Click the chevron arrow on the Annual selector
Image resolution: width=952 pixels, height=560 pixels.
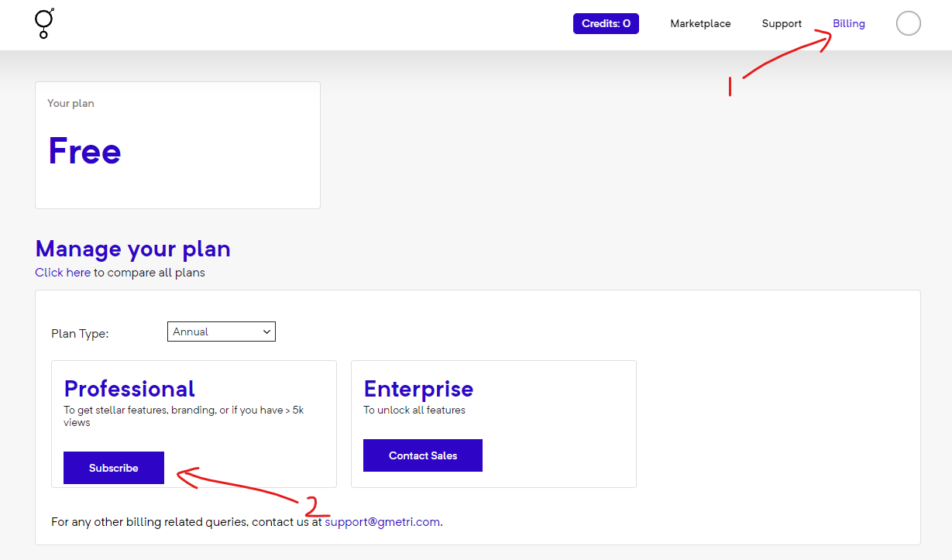click(266, 332)
